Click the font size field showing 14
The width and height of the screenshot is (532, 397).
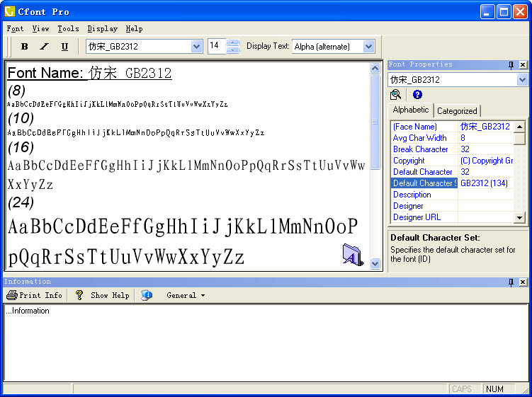217,46
